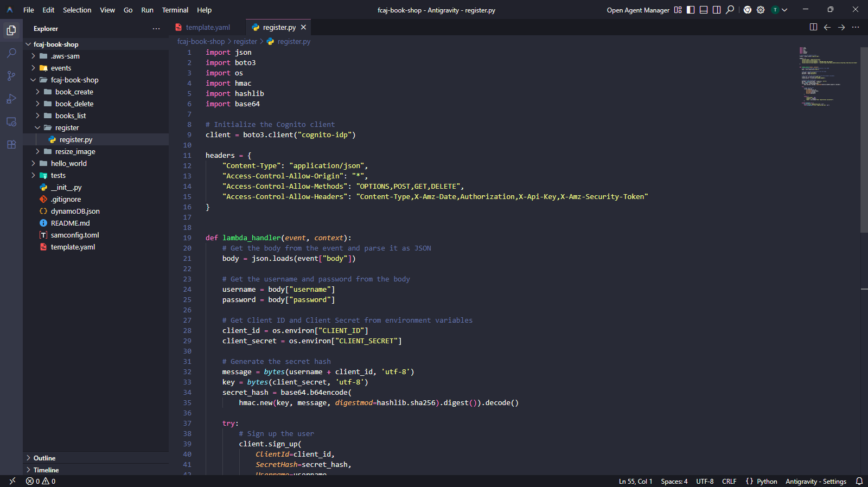
Task: Click Antigravity - Settings in status bar
Action: tap(816, 481)
